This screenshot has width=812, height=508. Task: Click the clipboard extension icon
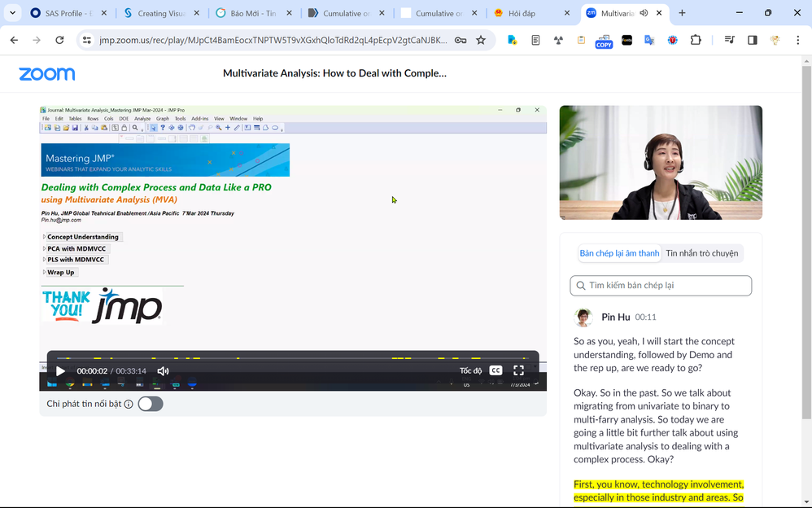[x=581, y=40]
